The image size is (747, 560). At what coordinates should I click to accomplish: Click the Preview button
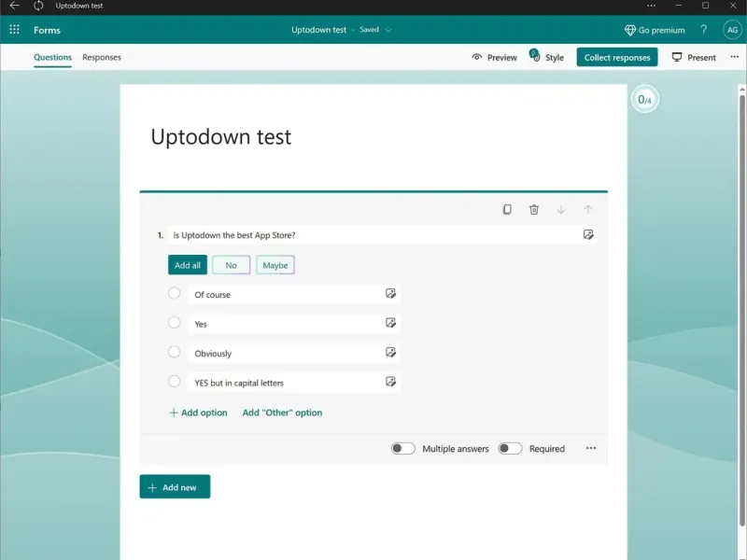point(494,57)
